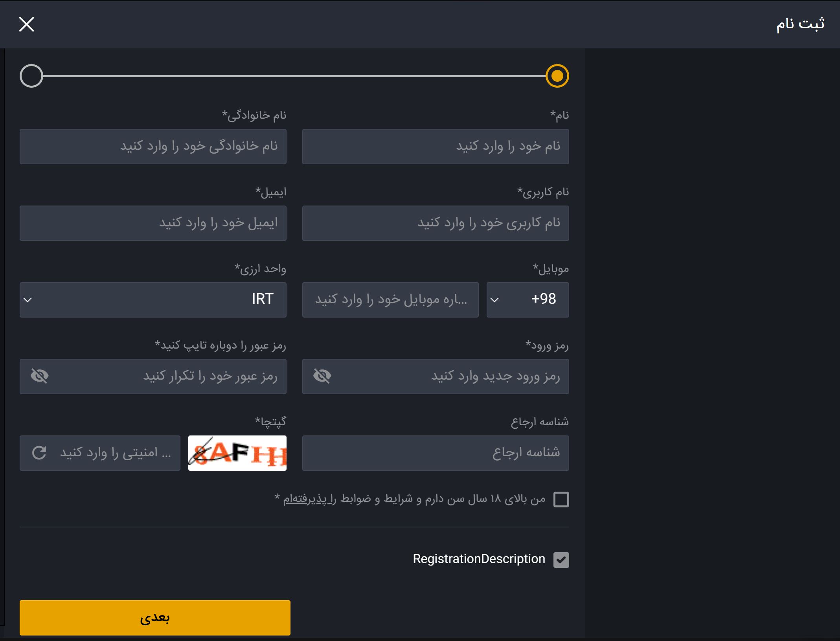Click the first name input field
The image size is (840, 641).
point(435,146)
